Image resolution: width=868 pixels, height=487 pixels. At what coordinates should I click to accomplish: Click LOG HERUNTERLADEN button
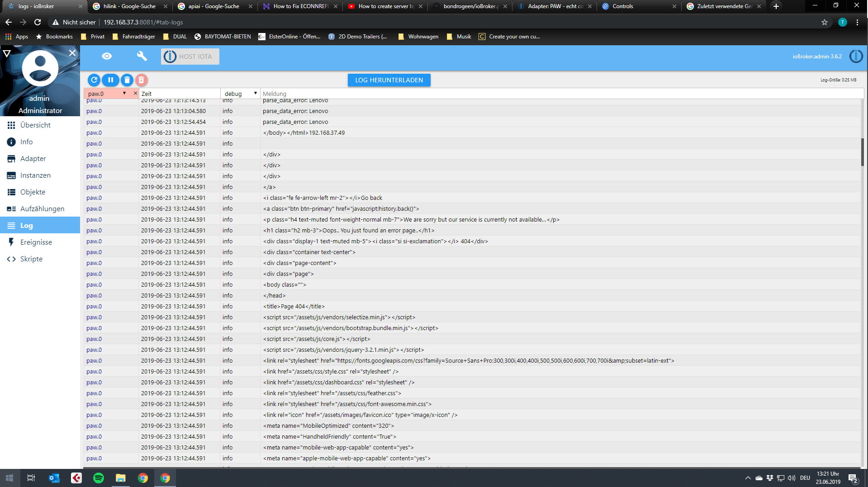coord(389,80)
